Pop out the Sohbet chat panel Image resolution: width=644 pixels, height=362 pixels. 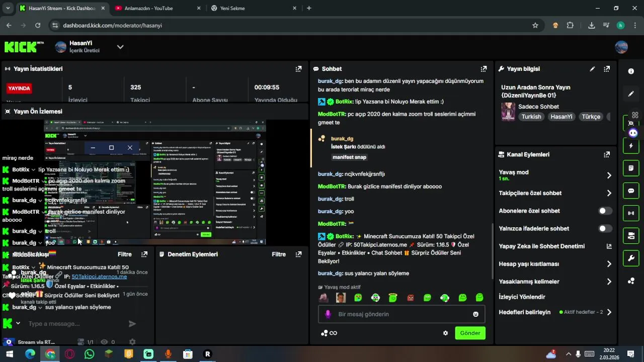click(484, 69)
